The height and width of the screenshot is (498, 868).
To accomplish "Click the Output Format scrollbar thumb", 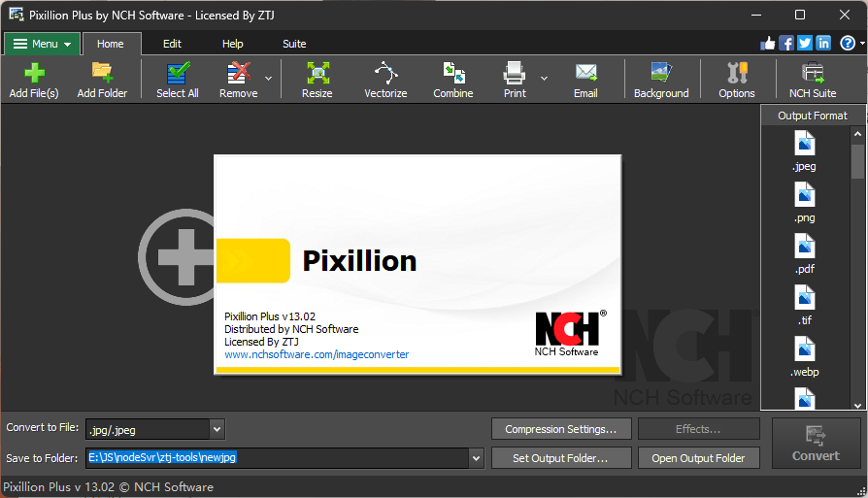I will [x=857, y=161].
